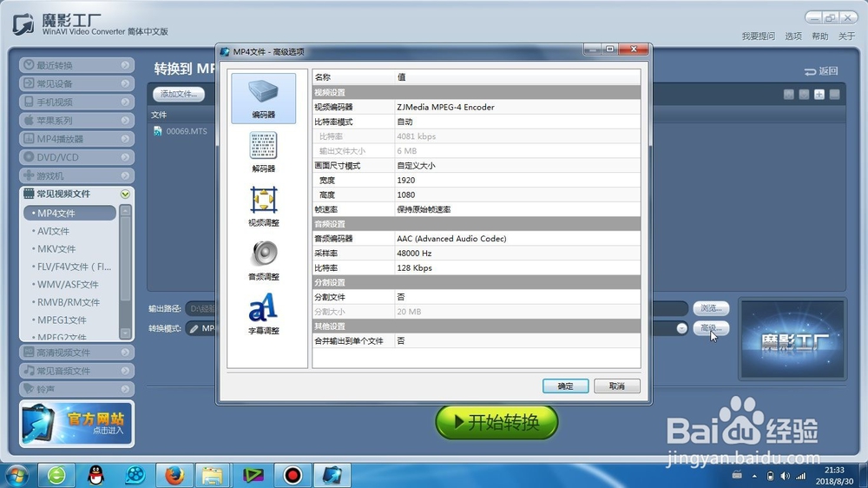Click the 画面尺寸模式 value 自定义大小

417,166
